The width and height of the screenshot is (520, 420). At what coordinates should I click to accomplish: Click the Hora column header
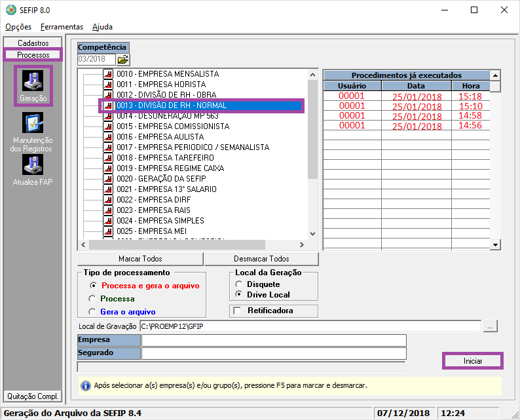click(471, 86)
